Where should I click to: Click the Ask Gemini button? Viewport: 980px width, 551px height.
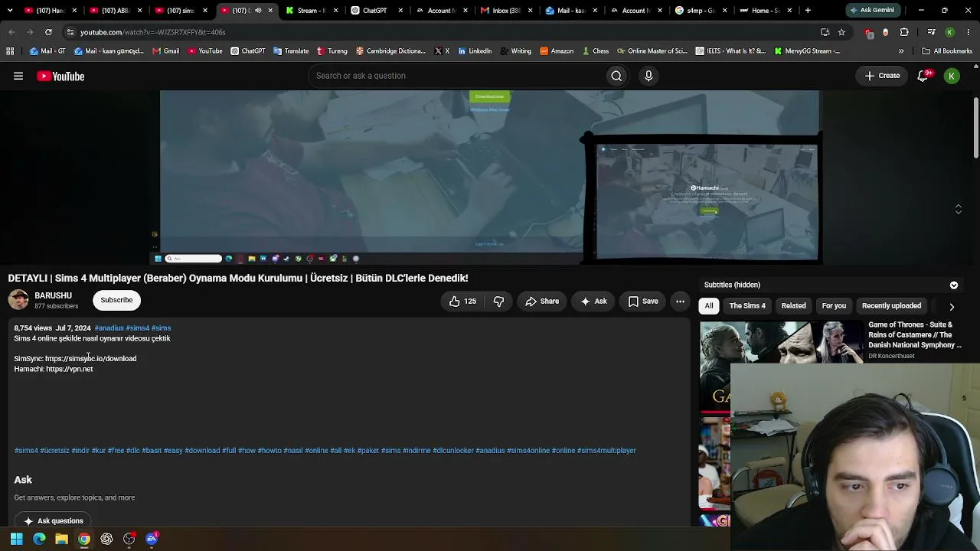tap(872, 11)
